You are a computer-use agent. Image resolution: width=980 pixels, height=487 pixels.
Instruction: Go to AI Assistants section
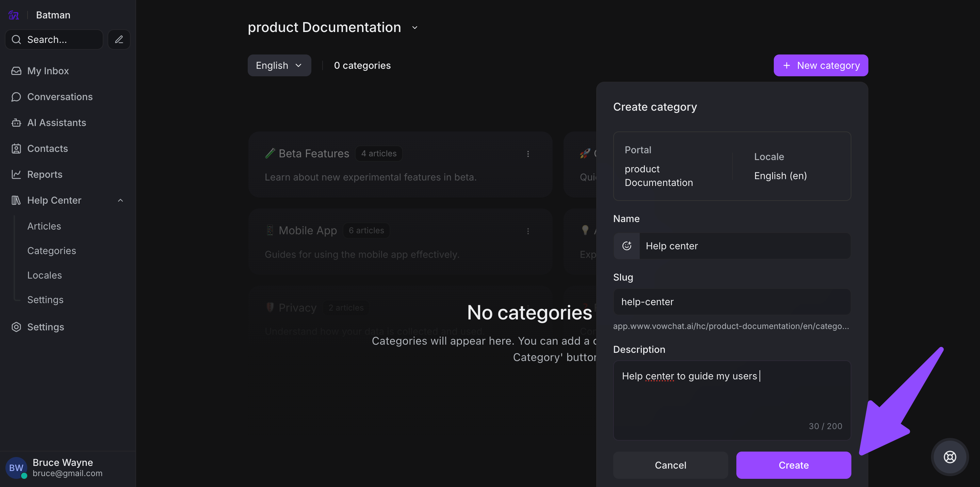[56, 123]
